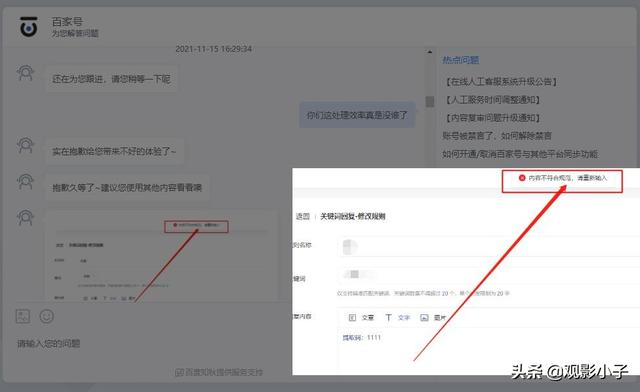Click agent avatar beside the screenshot message
The height and width of the screenshot is (392, 640).
point(25,218)
